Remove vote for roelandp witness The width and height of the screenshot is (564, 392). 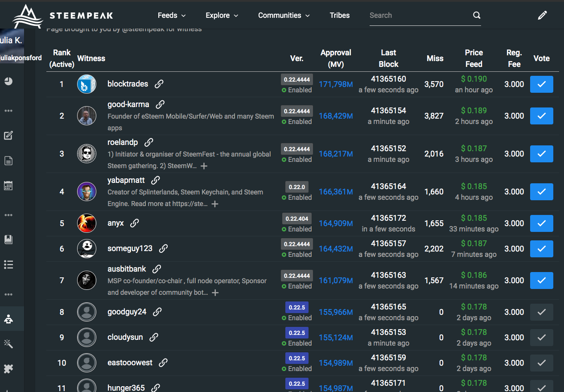[x=542, y=154]
